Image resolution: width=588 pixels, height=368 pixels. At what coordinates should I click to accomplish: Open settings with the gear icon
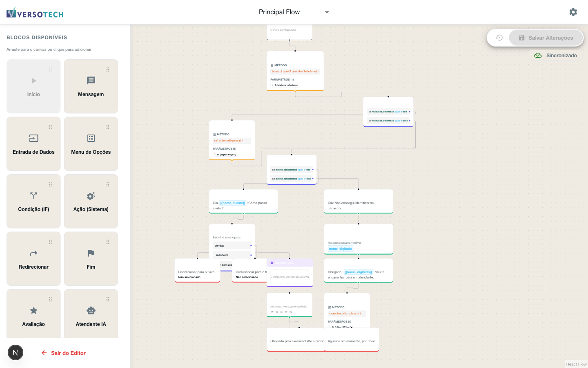pos(573,12)
